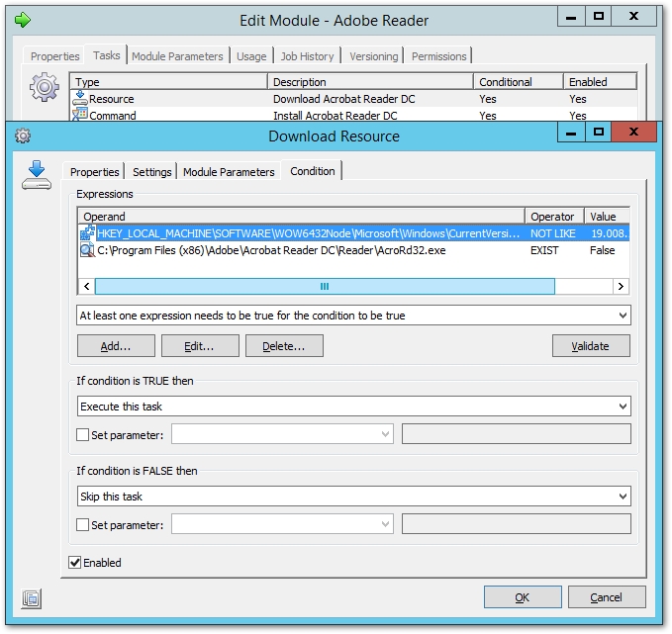Close the Download Resource dialog
This screenshot has height=634, width=672.
tap(633, 132)
